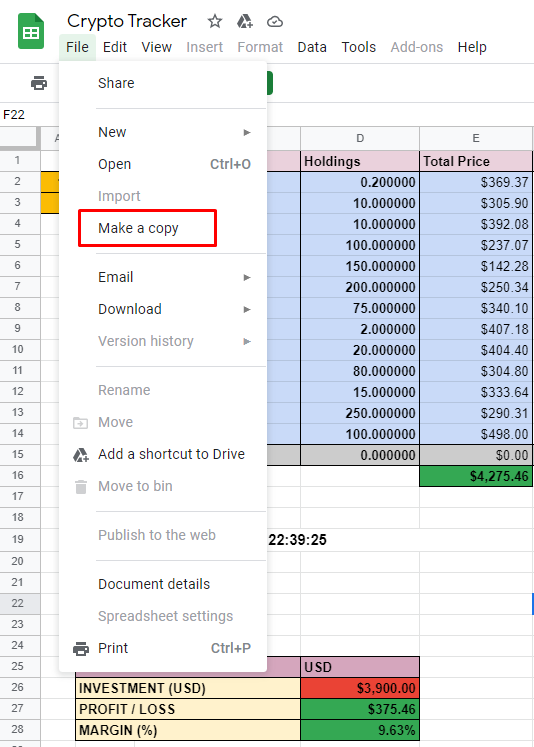Click the 250.000000 holdings cell
Viewport: 534px width, 747px height.
[360, 413]
